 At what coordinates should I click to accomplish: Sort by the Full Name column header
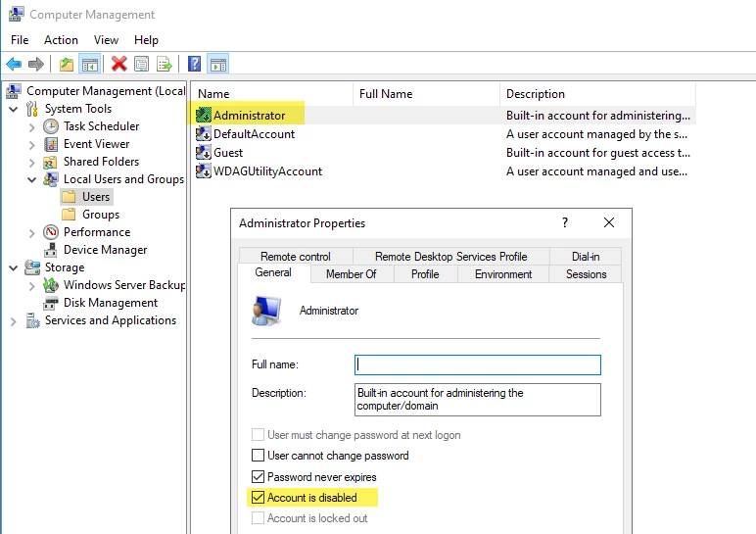click(x=426, y=94)
